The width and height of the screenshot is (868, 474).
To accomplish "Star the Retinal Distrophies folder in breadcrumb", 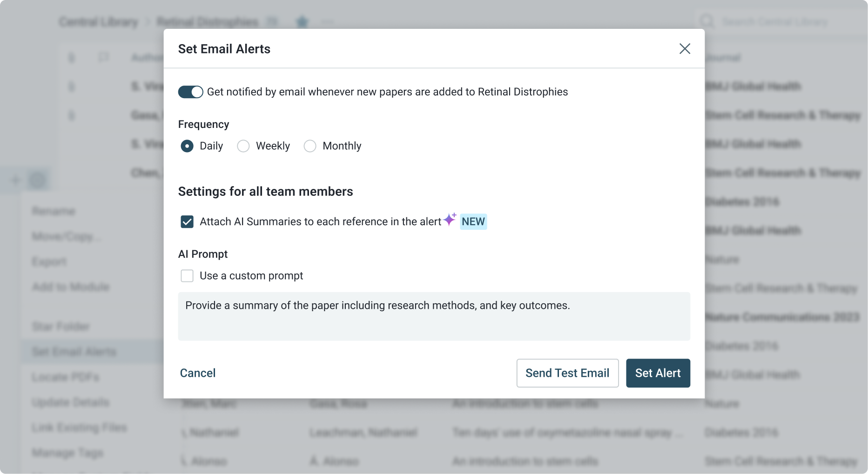I will click(x=302, y=21).
